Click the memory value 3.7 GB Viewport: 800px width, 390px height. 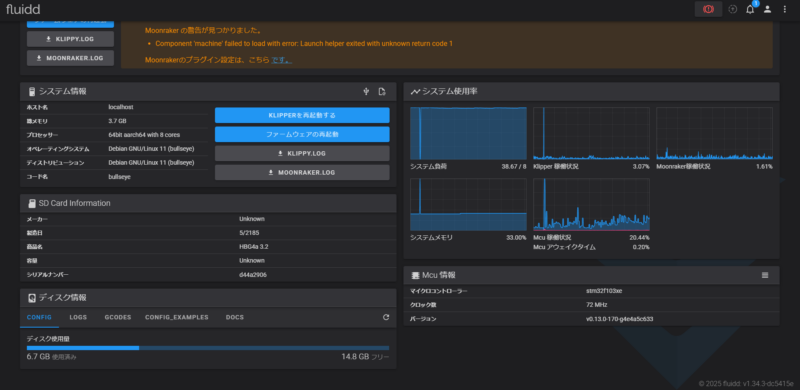tap(117, 121)
